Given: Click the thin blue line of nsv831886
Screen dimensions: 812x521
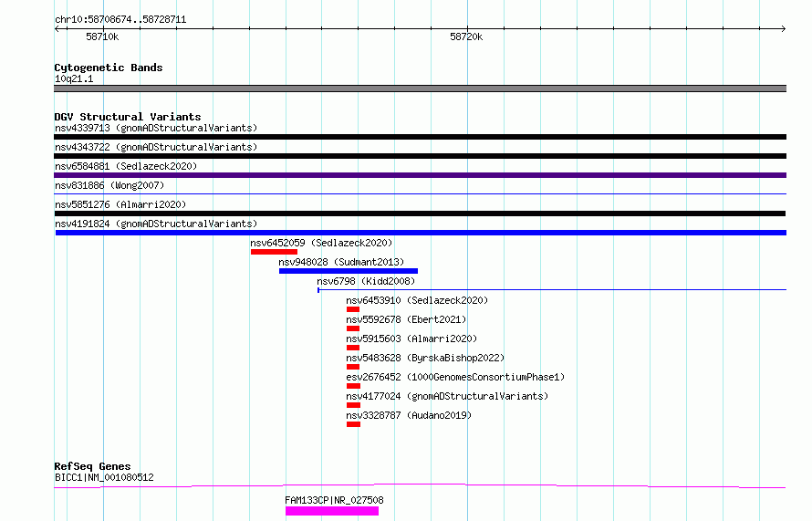Looking at the screenshot, I should [420, 193].
